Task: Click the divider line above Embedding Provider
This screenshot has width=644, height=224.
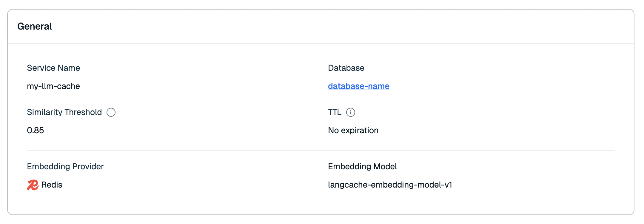Action: pos(321,151)
